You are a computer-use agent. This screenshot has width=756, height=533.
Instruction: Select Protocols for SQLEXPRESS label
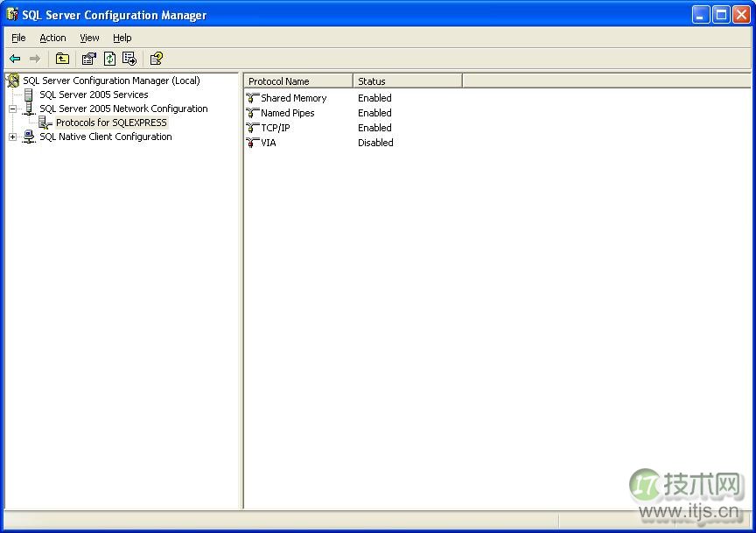pos(111,123)
